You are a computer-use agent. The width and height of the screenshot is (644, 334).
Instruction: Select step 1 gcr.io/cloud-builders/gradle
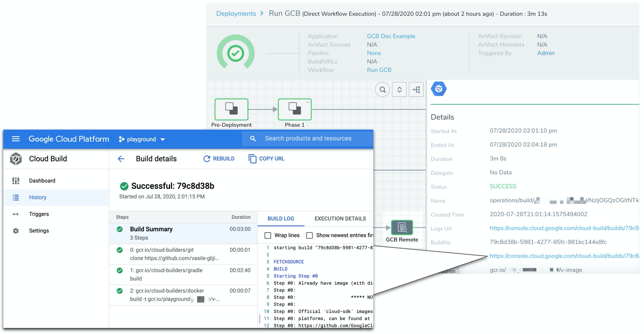coord(183,275)
